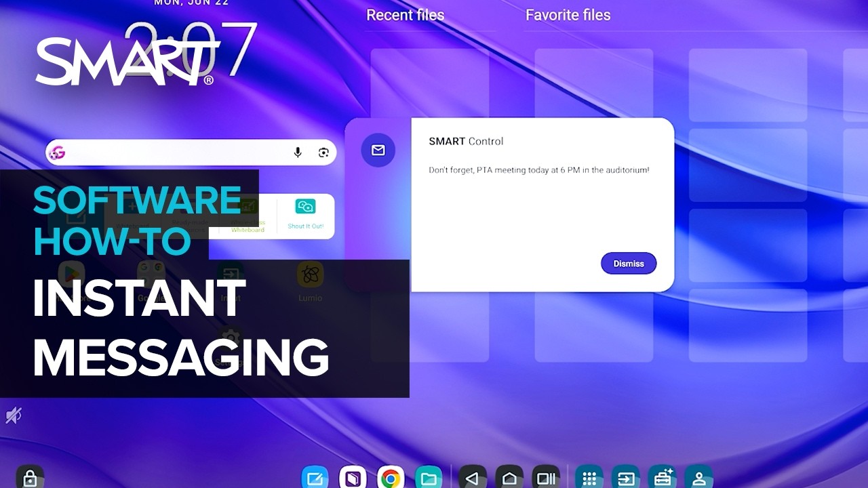Switch to the Recent files tab

pyautogui.click(x=406, y=15)
